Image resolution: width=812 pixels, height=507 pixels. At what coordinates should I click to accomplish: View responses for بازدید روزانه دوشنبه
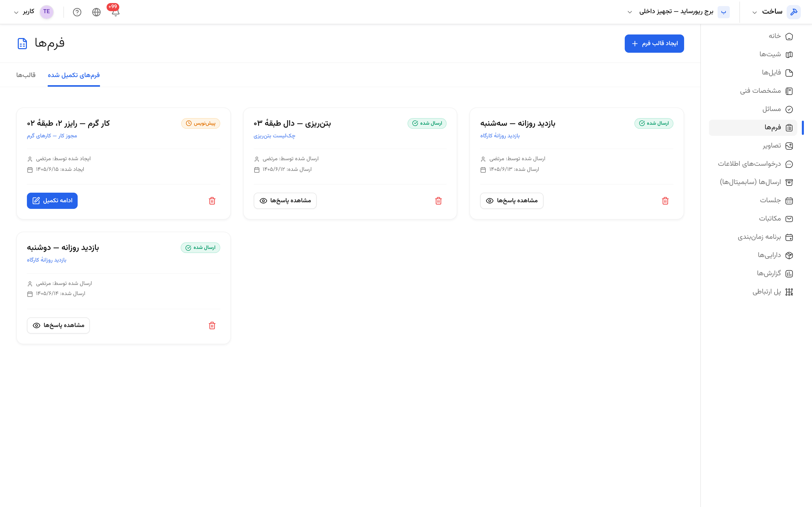58,325
